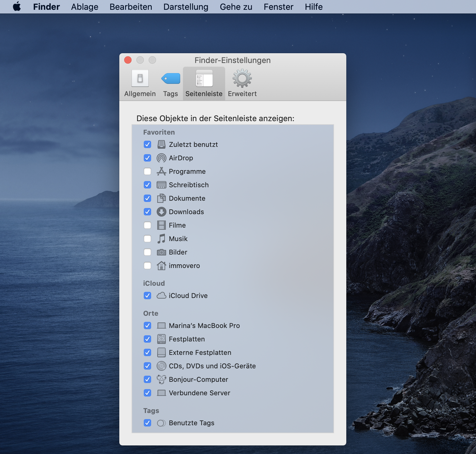476x454 pixels.
Task: Switch to the Erweitert preferences tab
Action: tap(242, 84)
